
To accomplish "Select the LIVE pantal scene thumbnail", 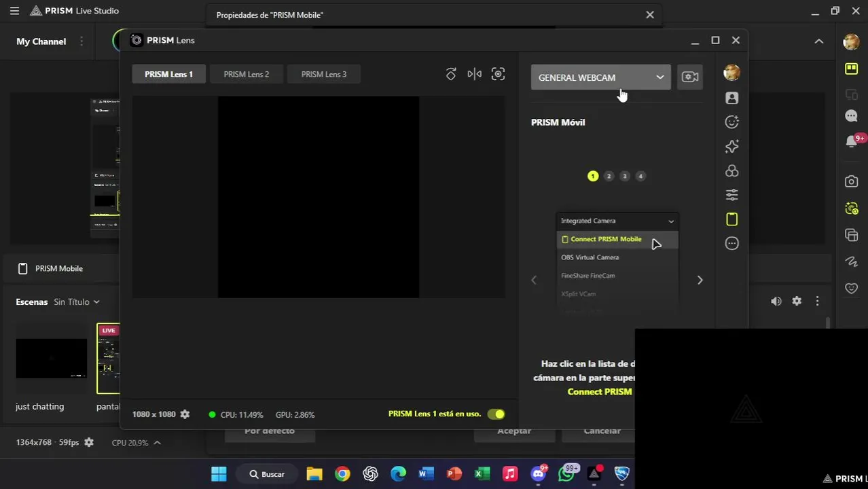I will [109, 359].
